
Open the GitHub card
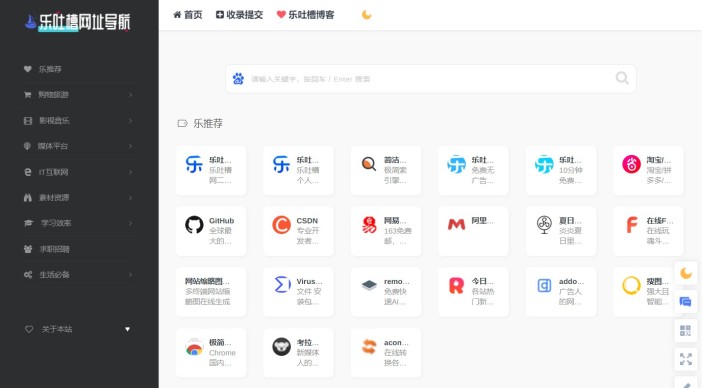click(211, 231)
